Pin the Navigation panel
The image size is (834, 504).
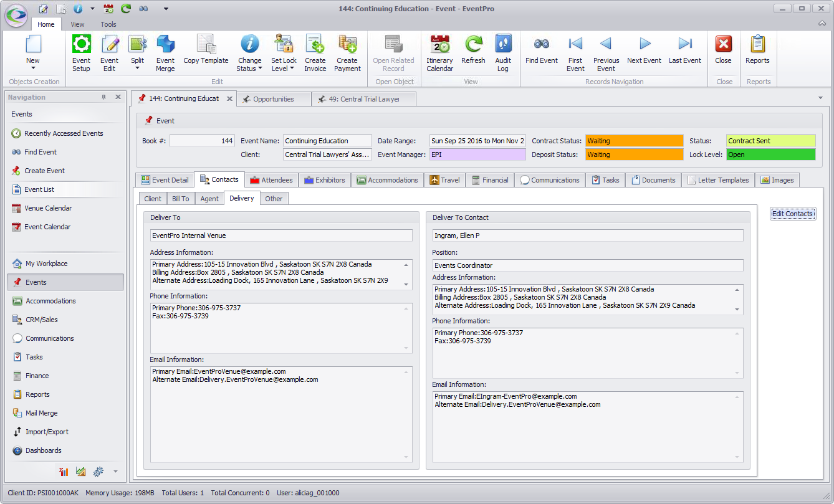coord(104,97)
